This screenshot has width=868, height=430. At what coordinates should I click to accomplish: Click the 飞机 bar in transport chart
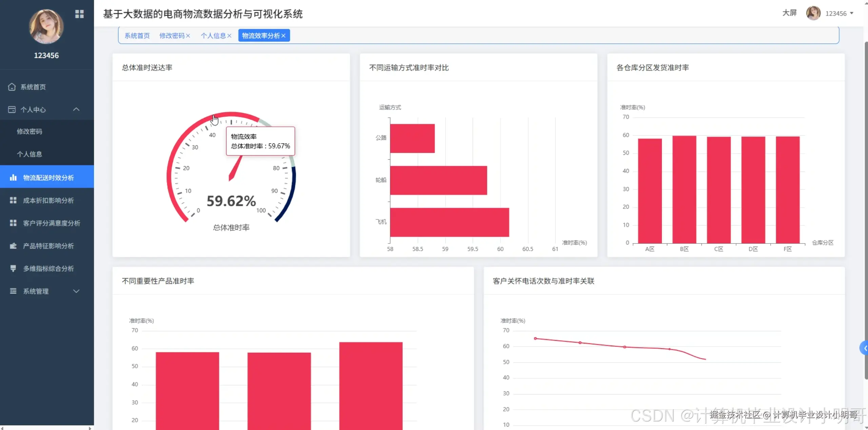coord(449,222)
